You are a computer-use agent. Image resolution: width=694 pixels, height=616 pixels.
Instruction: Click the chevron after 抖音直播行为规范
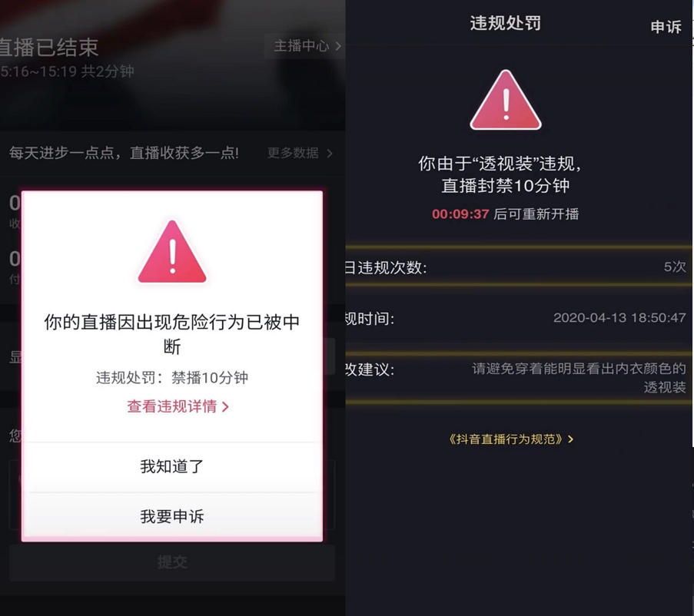[570, 439]
